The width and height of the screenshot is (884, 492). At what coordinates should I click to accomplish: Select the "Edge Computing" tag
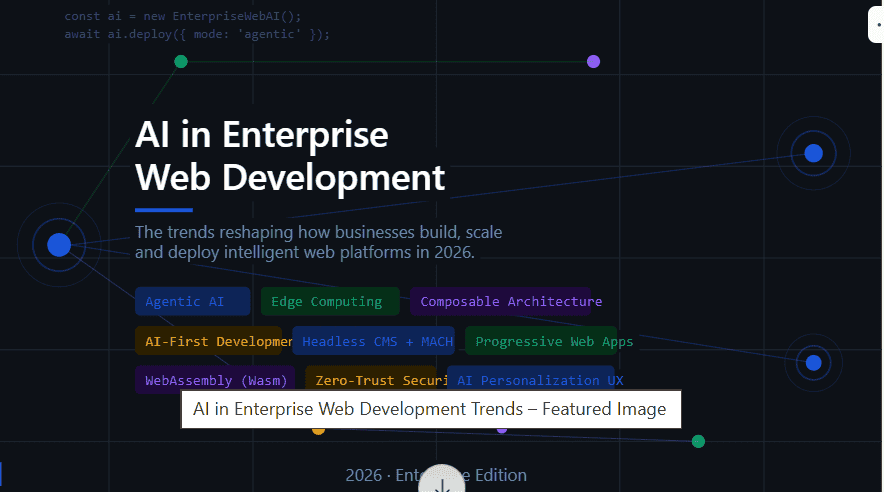coord(330,302)
